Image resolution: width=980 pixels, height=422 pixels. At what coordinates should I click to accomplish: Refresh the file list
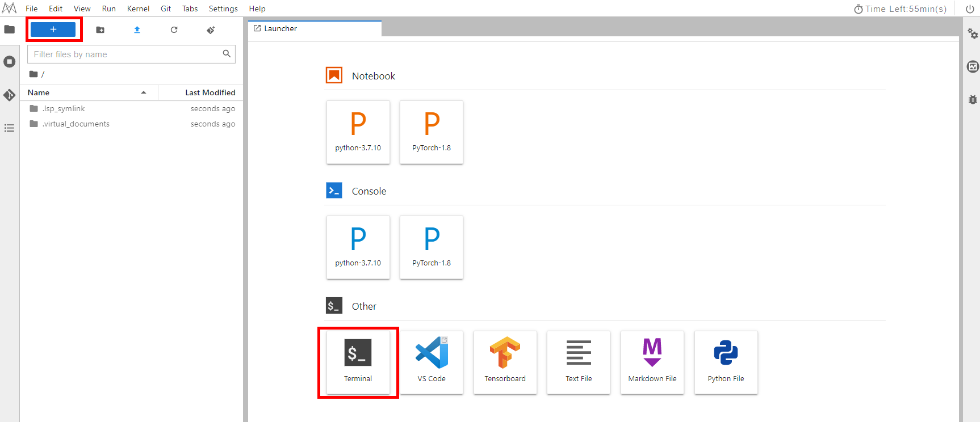coord(174,30)
